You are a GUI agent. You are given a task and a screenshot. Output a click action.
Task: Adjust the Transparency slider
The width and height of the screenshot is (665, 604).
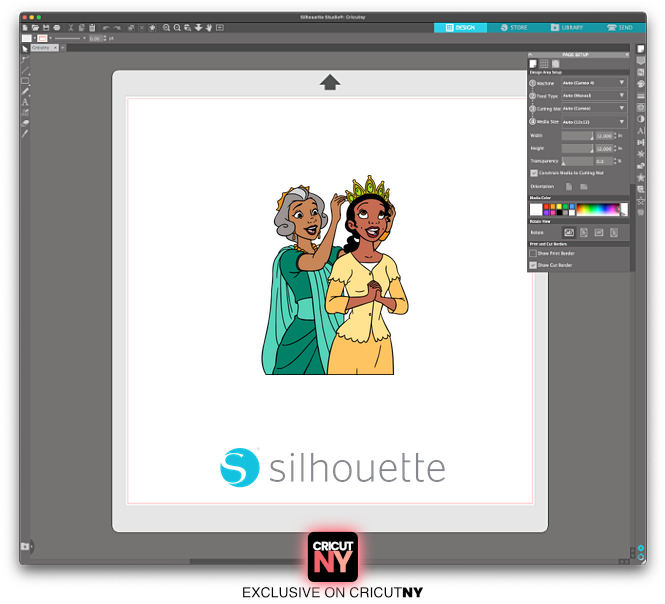[577, 161]
